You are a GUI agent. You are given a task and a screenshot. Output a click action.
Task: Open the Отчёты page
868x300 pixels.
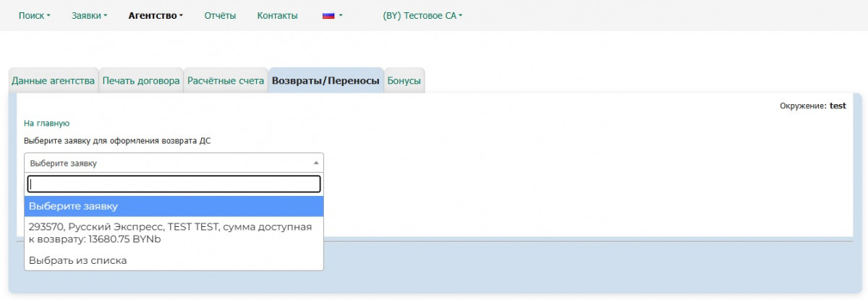(220, 16)
